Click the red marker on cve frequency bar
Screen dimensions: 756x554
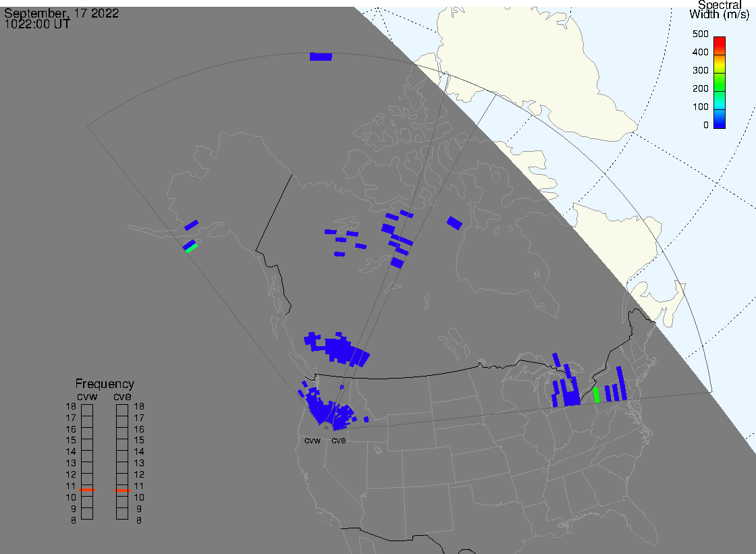pos(122,491)
